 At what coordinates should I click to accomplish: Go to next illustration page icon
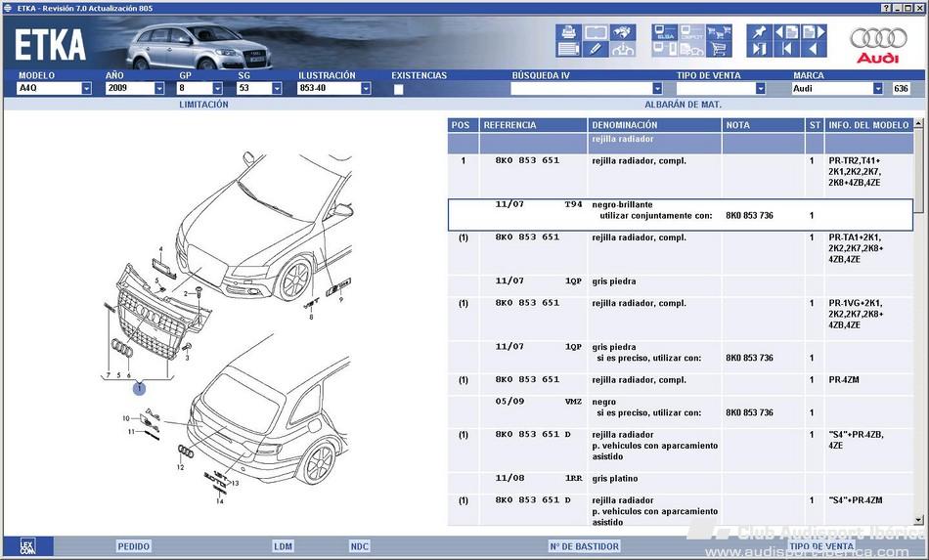[x=814, y=32]
